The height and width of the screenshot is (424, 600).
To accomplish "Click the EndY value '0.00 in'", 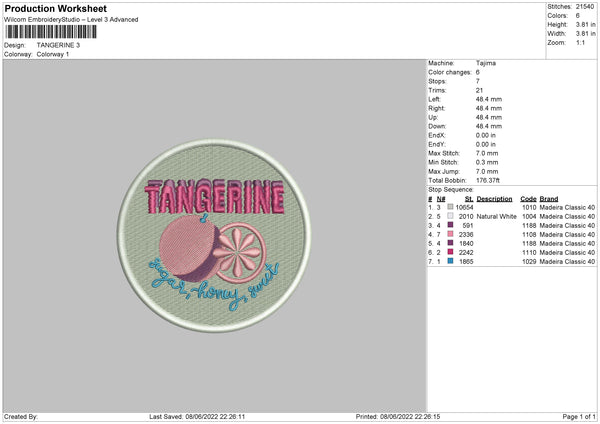I will (486, 144).
